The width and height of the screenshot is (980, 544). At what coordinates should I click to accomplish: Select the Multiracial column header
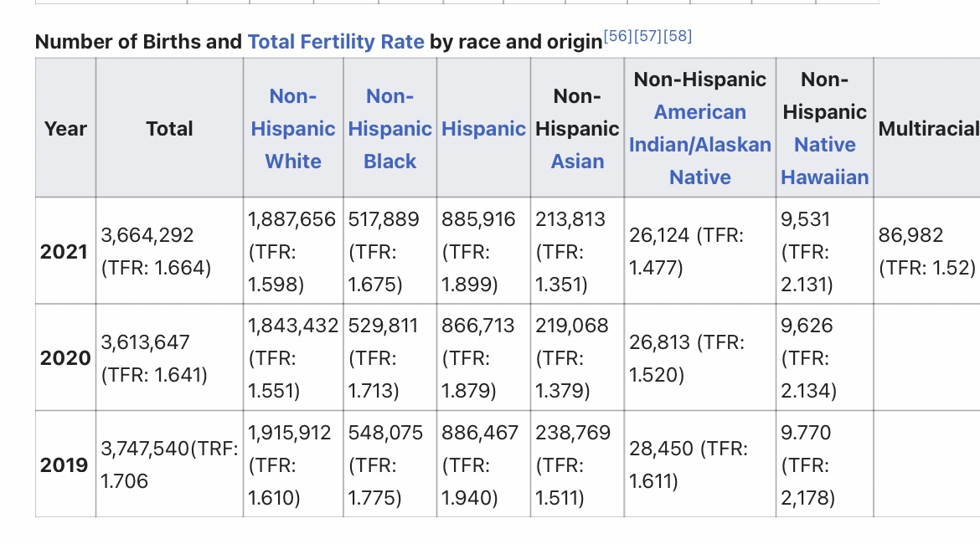(927, 128)
